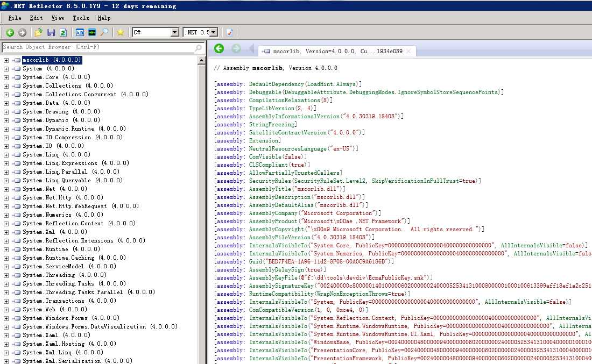
Task: Open the Edit menu
Action: coord(36,18)
